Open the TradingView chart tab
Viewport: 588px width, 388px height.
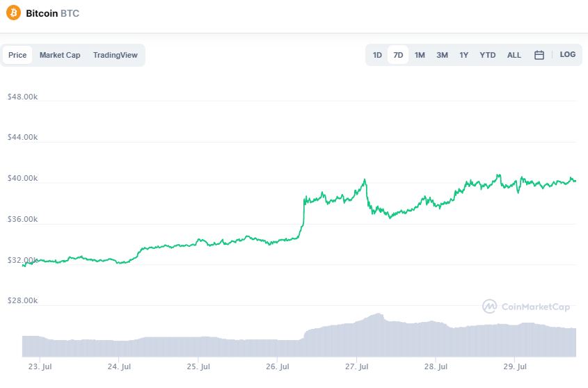[x=116, y=55]
